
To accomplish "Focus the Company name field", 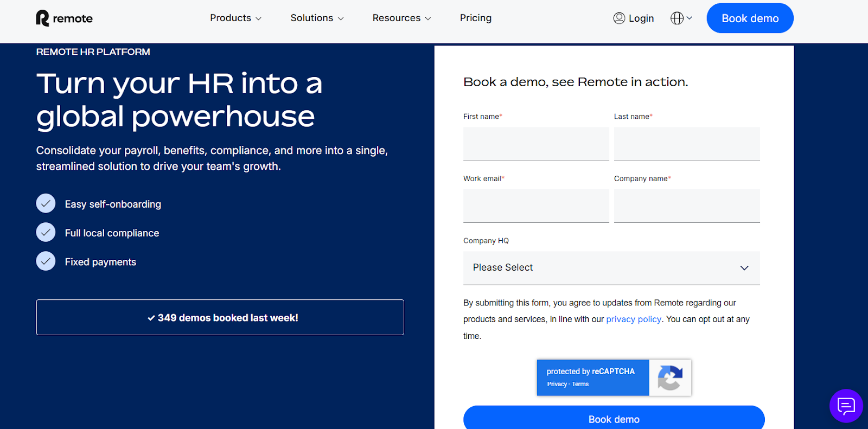I will pyautogui.click(x=687, y=206).
